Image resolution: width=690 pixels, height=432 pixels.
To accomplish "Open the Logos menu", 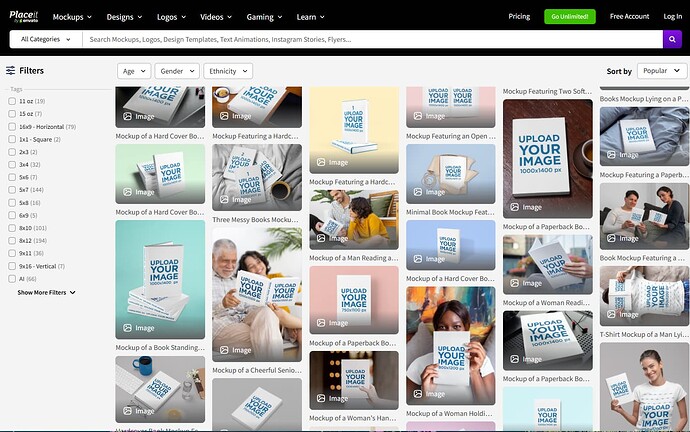I will [x=171, y=17].
